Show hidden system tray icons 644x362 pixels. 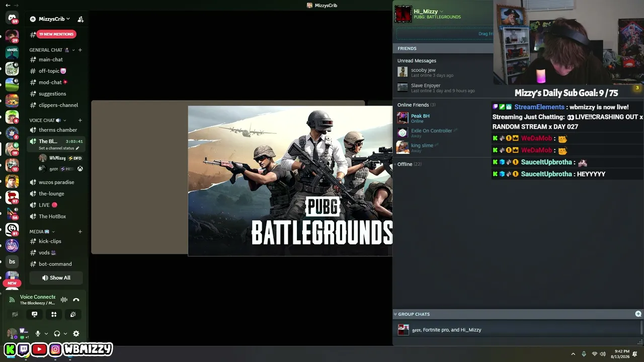click(573, 354)
